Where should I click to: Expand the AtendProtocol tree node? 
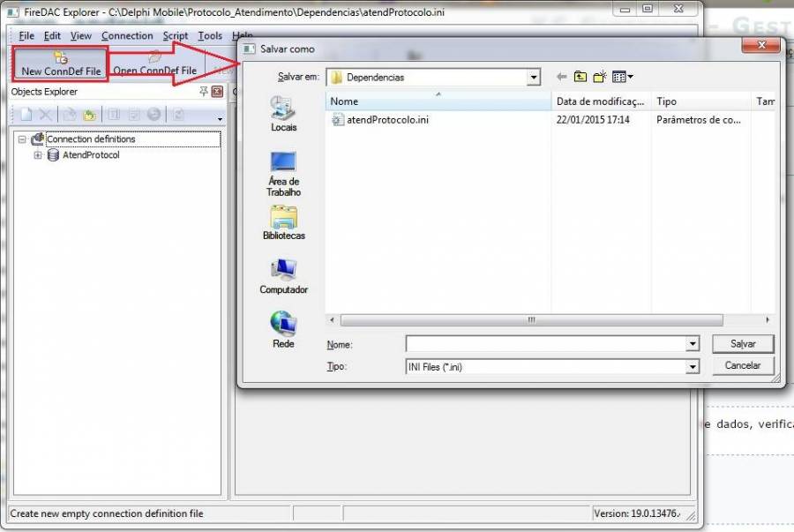click(38, 155)
